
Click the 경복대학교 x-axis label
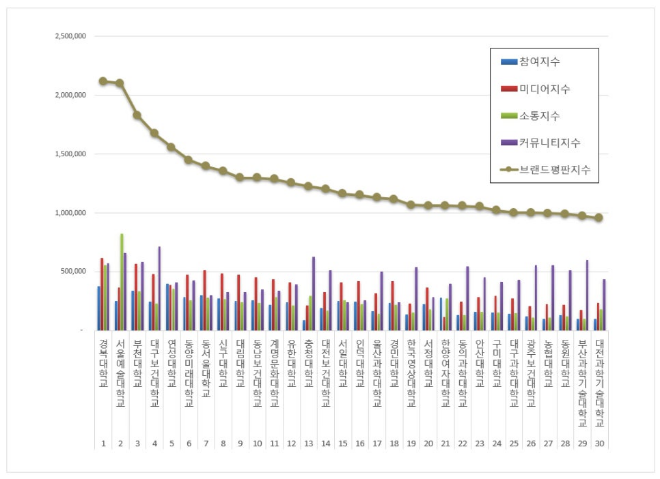(103, 363)
